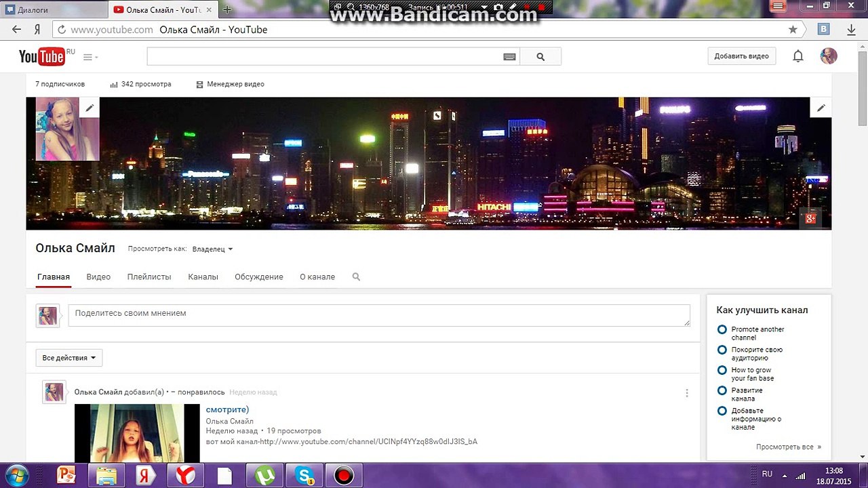Open browser downloads arrow icon
Screen dimensions: 868x488
pyautogui.click(x=851, y=30)
